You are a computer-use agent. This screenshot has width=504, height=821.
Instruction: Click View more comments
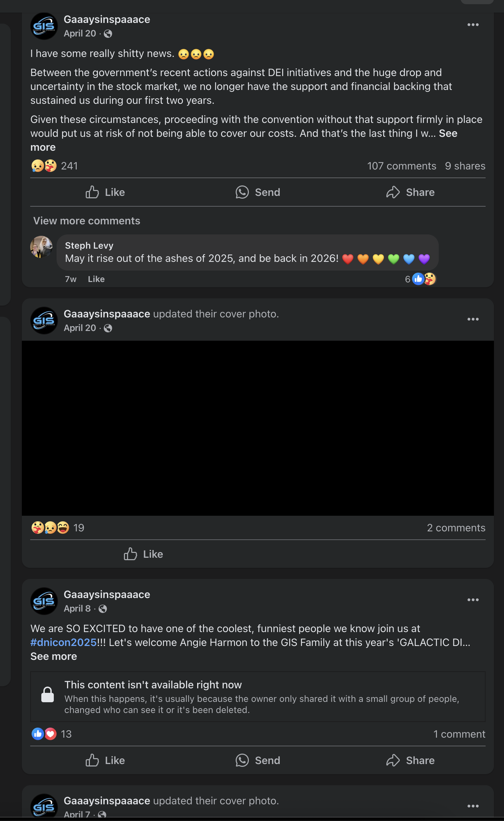click(87, 221)
